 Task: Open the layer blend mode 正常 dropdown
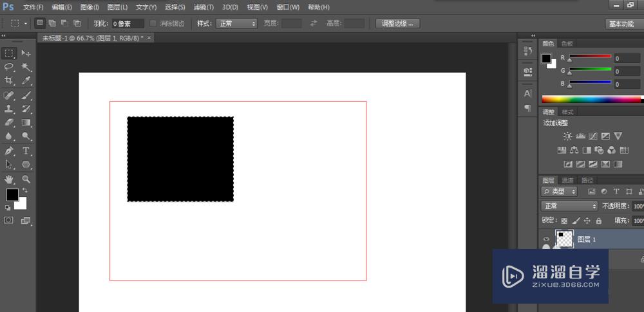click(569, 206)
